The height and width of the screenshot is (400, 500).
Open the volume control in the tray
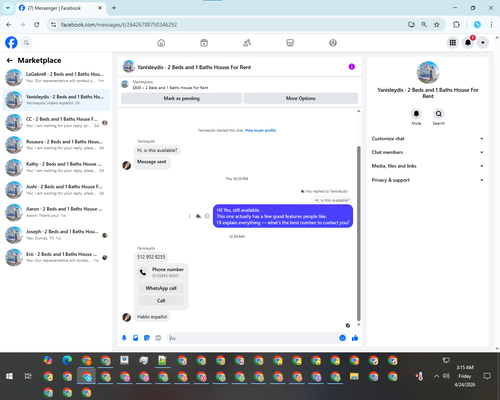(446, 376)
